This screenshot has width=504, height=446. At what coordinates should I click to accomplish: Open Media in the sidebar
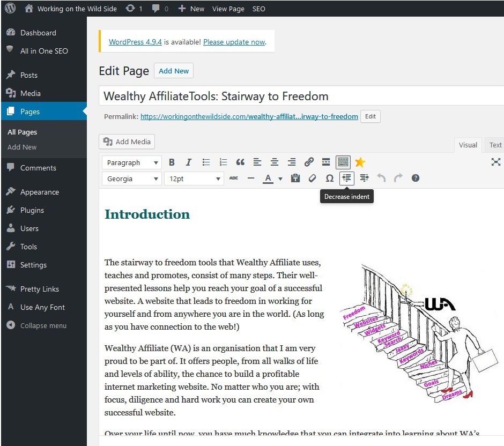[44, 93]
